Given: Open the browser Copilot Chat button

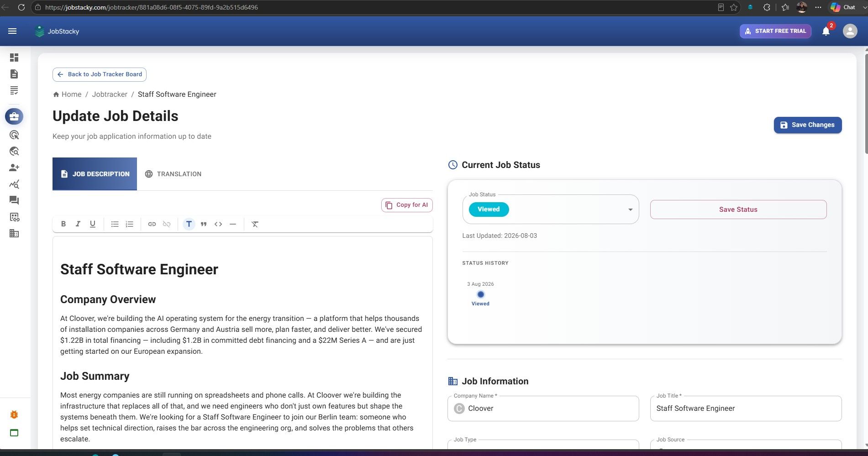Looking at the screenshot, I should pyautogui.click(x=843, y=7).
